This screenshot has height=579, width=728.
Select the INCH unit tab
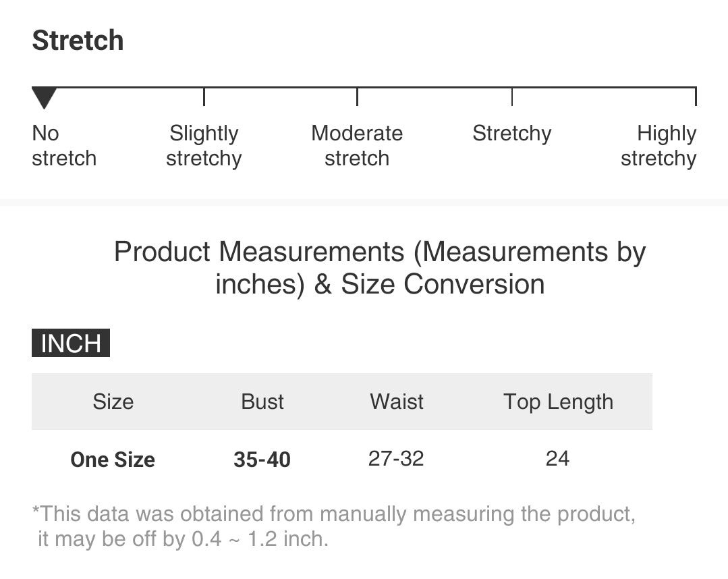click(x=71, y=343)
